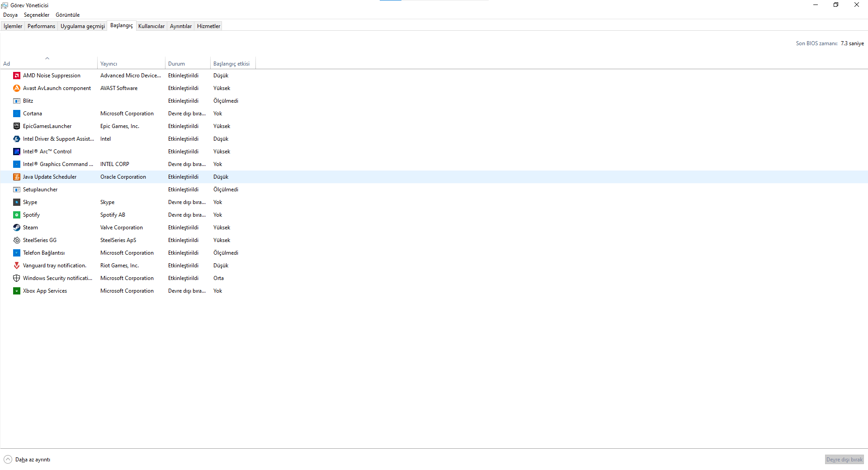
Task: Click the SteelSeries GG icon
Action: coord(17,240)
